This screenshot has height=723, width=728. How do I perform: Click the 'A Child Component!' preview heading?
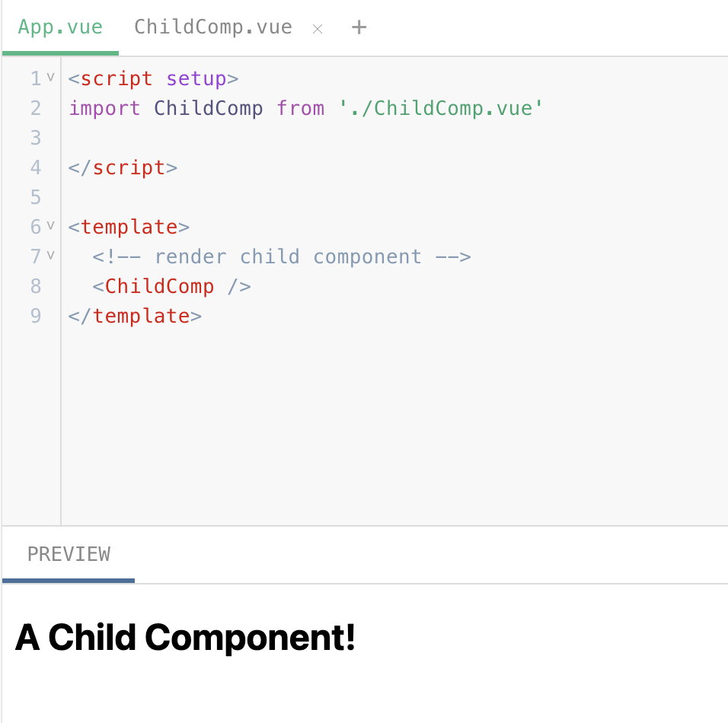(186, 637)
